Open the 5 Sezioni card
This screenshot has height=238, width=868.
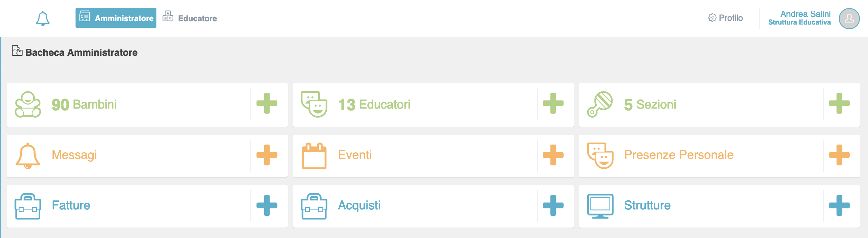[701, 105]
